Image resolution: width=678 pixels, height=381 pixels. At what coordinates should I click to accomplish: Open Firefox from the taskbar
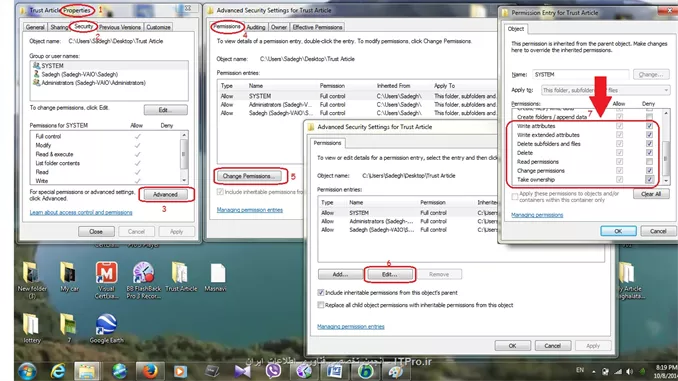(x=150, y=371)
